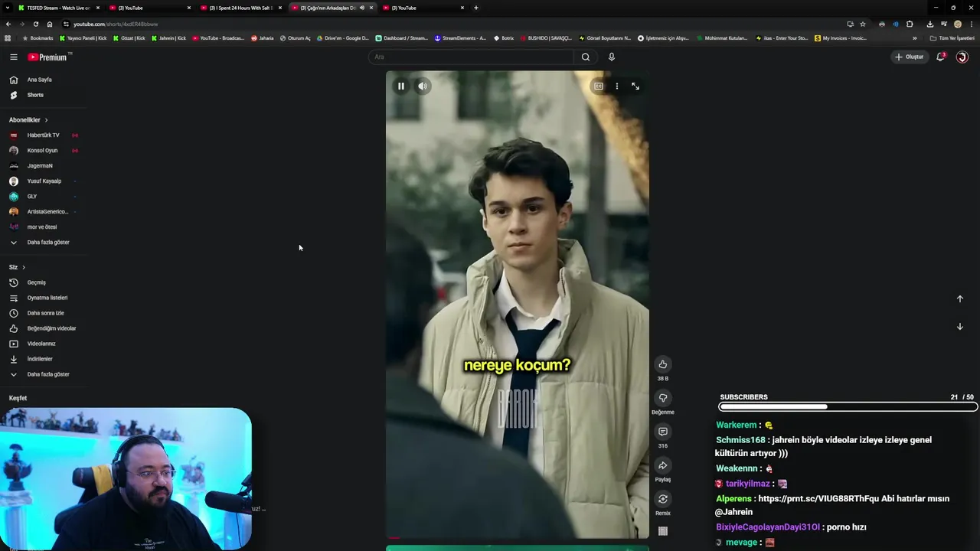Switch to TESFED Stream browser tab
This screenshot has height=551, width=980.
click(x=59, y=8)
